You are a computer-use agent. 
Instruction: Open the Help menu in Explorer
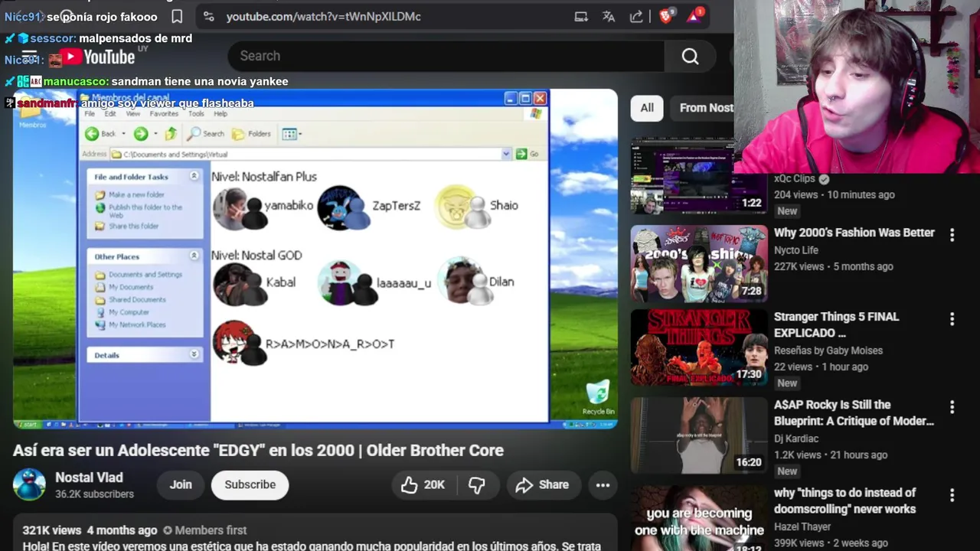click(220, 113)
